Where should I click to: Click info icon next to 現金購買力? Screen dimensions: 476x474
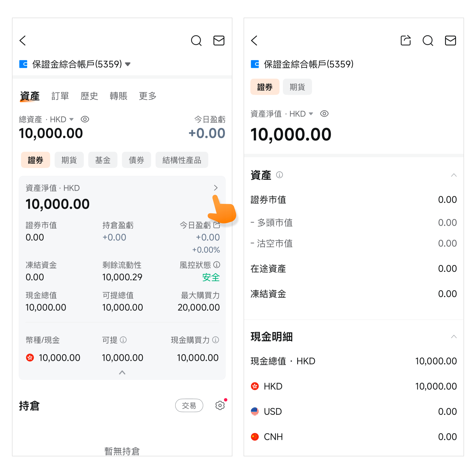pos(216,340)
